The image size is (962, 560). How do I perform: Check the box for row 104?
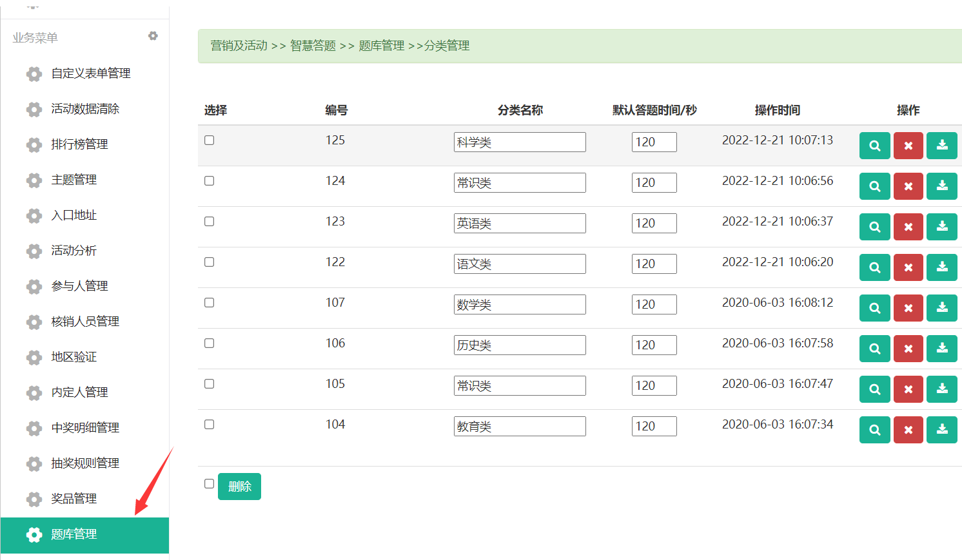click(210, 425)
